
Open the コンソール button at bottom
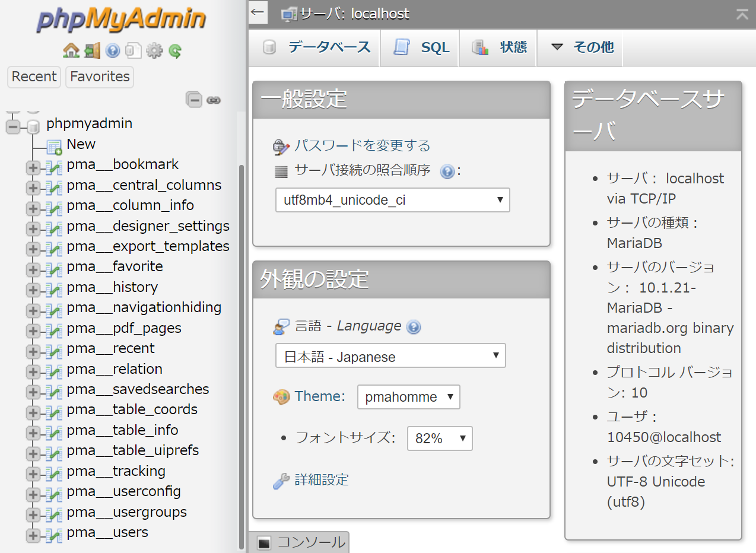300,542
